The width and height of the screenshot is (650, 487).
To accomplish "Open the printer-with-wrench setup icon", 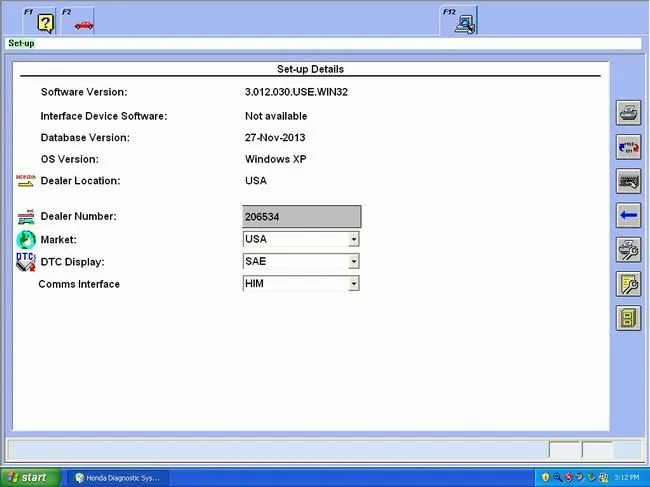I will [x=628, y=250].
